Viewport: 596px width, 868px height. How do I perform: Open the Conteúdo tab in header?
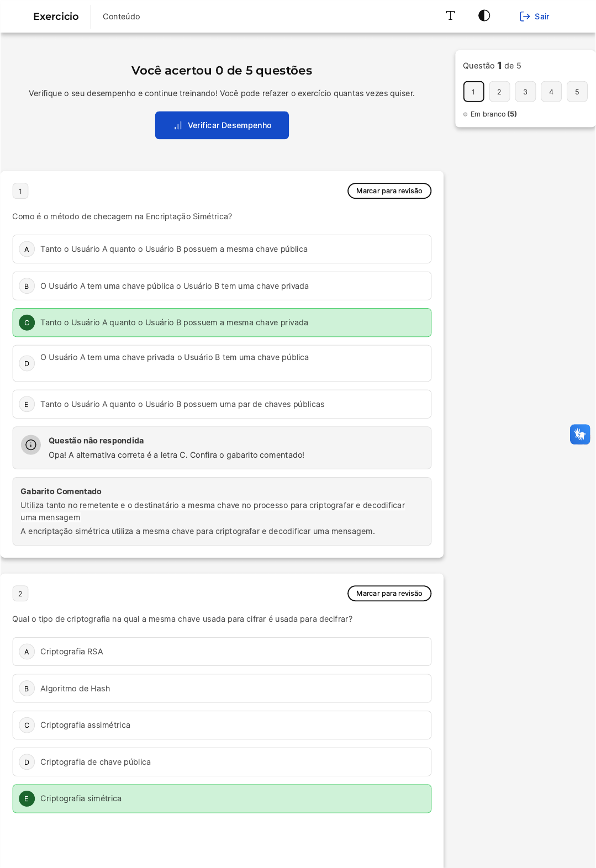click(121, 17)
